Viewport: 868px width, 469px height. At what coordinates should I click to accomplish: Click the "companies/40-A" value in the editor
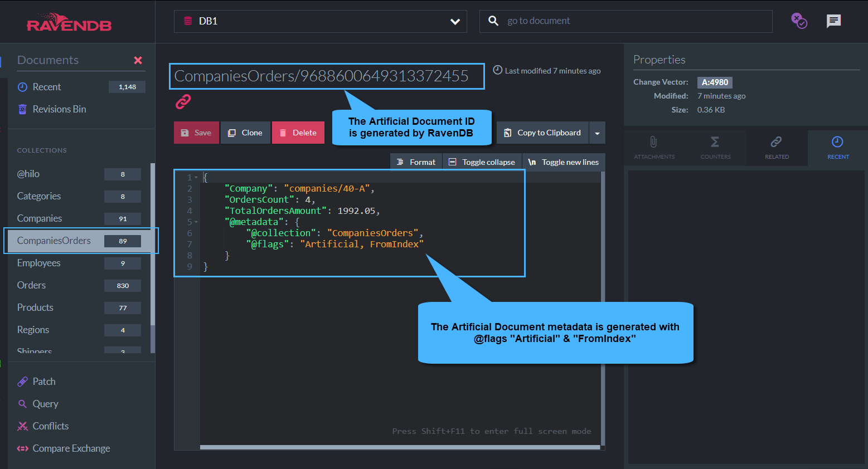[327, 189]
